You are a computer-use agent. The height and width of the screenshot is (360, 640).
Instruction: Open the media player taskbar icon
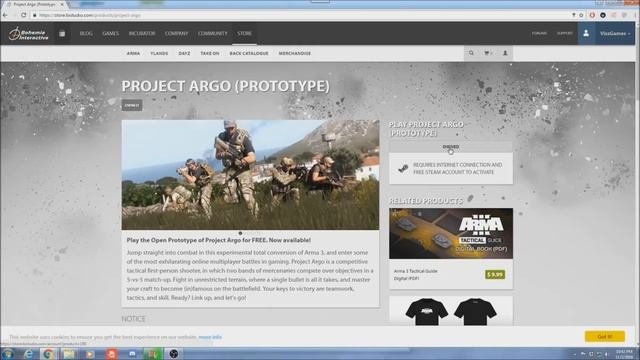point(90,354)
